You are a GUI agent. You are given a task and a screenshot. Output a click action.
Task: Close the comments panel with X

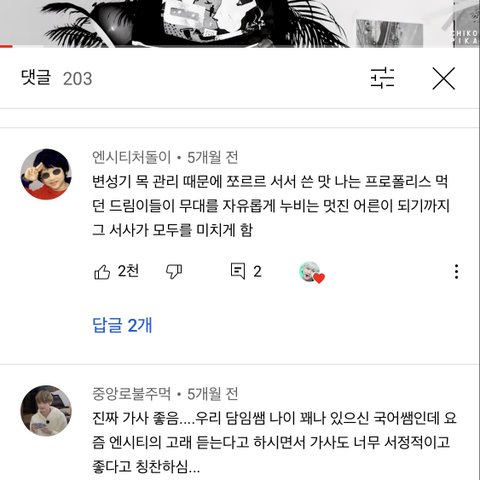tap(444, 78)
